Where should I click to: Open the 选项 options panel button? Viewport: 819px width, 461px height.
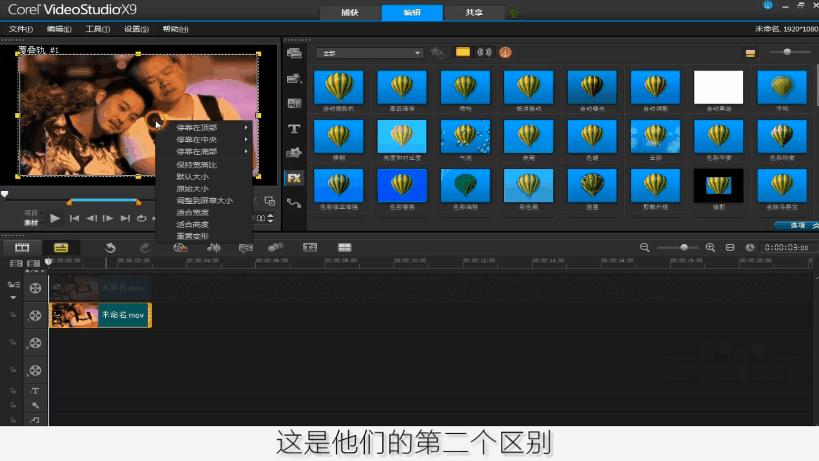(x=795, y=225)
